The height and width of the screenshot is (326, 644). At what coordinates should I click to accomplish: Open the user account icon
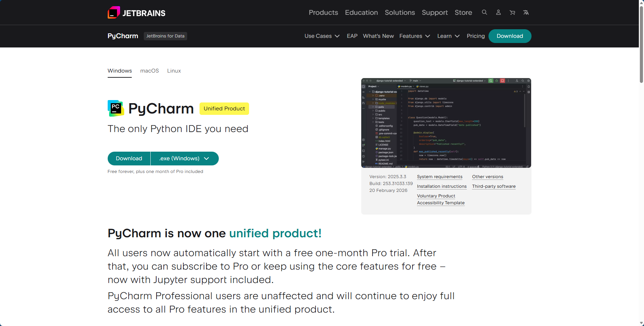click(x=498, y=12)
